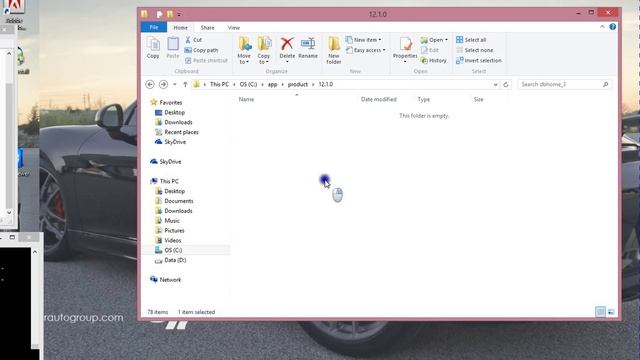This screenshot has height=360, width=640.
Task: Switch to details view icon
Action: tap(600, 312)
